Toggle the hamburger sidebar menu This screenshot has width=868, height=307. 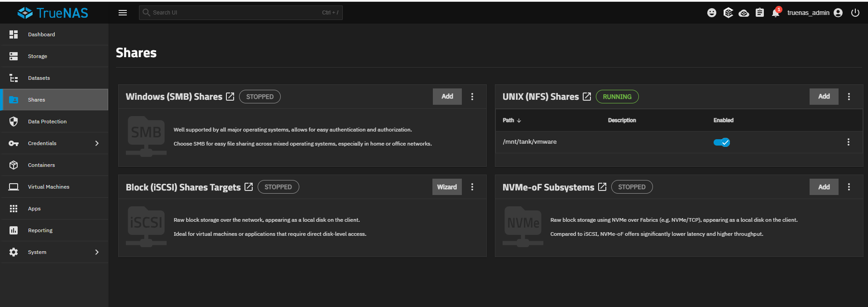(123, 13)
